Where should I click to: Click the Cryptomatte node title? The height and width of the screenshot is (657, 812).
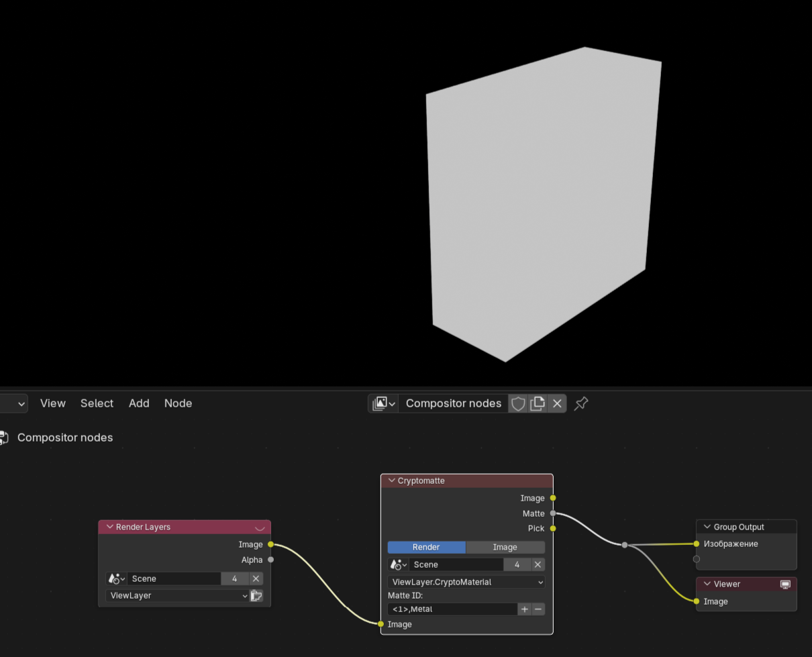pyautogui.click(x=421, y=481)
